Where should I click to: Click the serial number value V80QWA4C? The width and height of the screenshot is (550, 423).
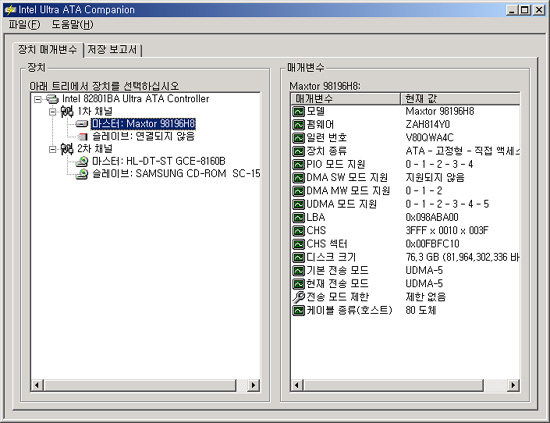coord(429,137)
